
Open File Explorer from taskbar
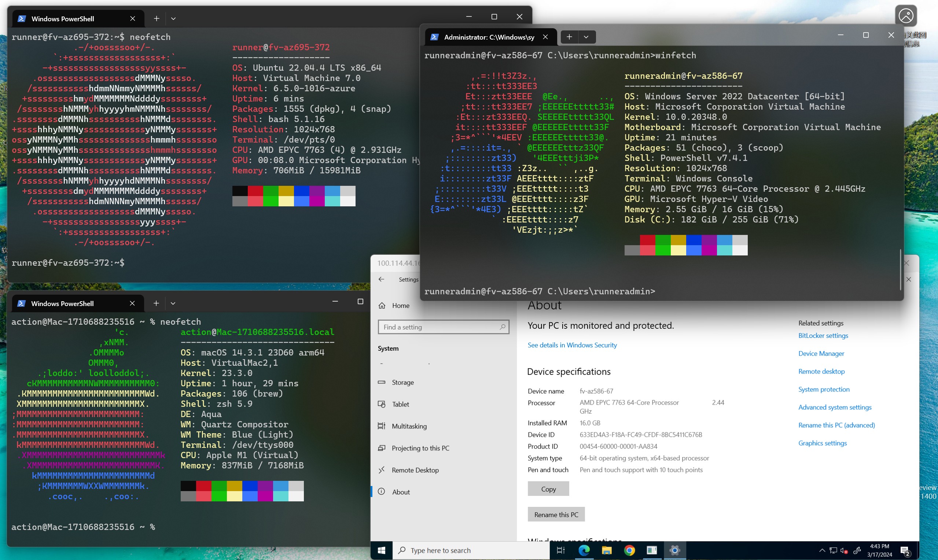[x=606, y=550]
